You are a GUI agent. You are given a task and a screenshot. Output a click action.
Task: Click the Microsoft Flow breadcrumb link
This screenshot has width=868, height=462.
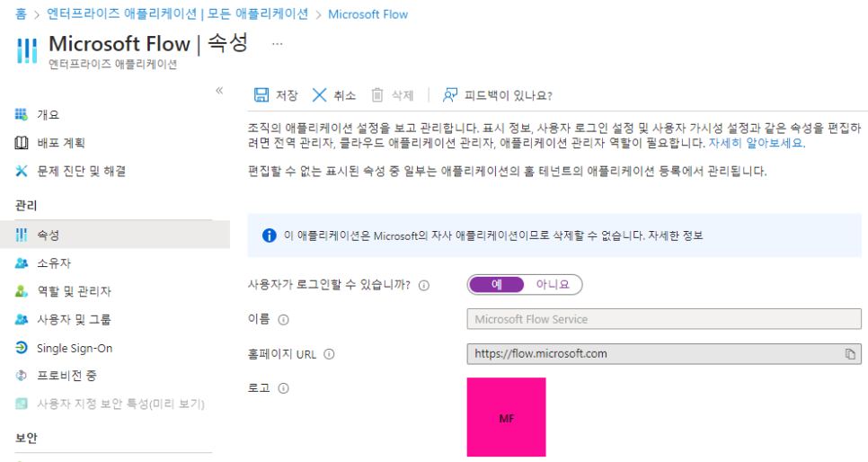pyautogui.click(x=368, y=14)
